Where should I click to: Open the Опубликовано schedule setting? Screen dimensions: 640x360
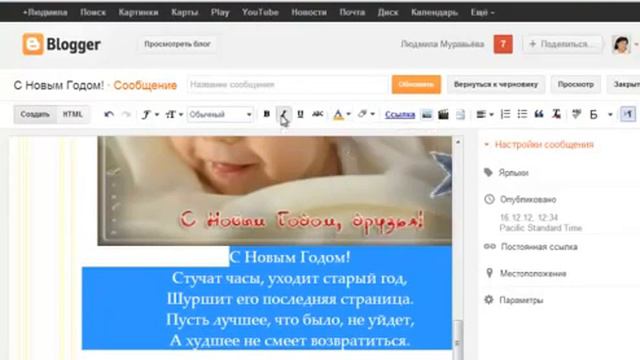(528, 200)
